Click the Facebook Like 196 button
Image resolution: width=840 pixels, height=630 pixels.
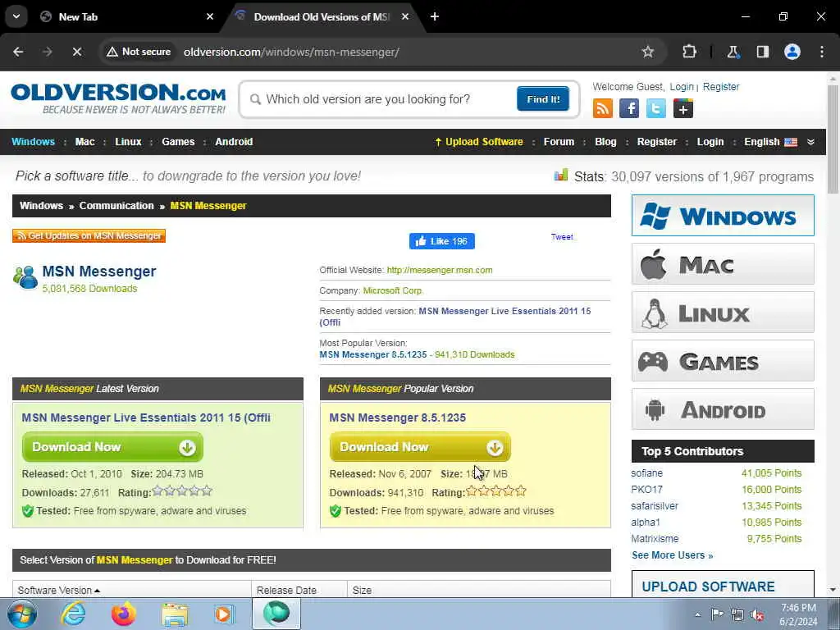[x=442, y=241]
